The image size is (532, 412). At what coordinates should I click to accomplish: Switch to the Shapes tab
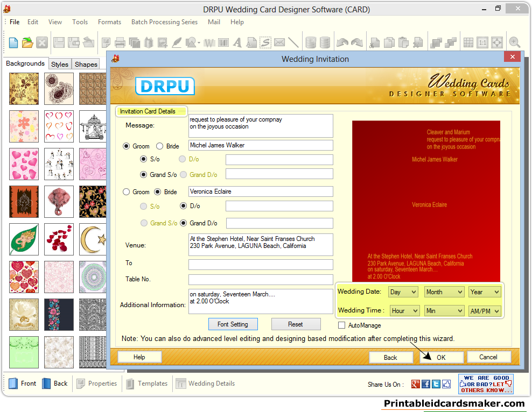click(x=86, y=64)
